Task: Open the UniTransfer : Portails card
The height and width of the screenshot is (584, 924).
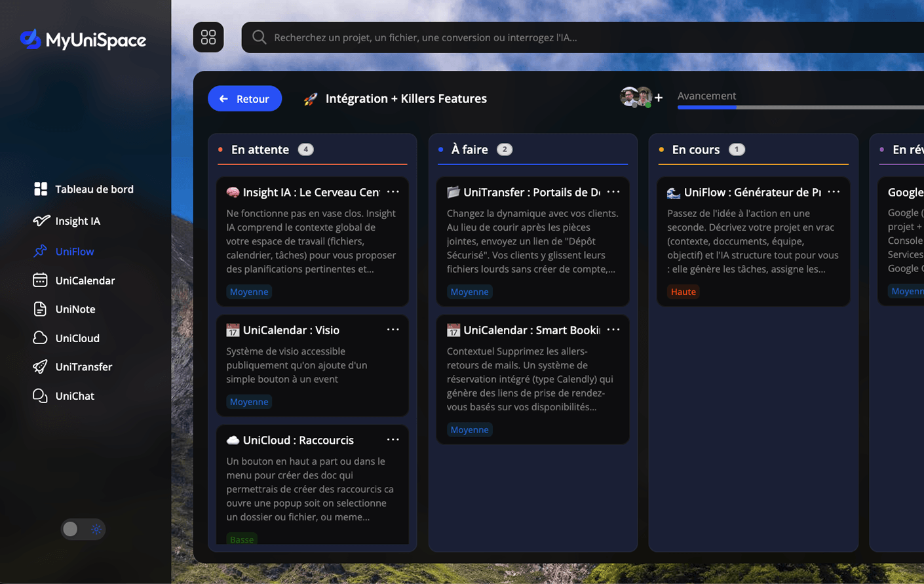Action: (x=533, y=241)
